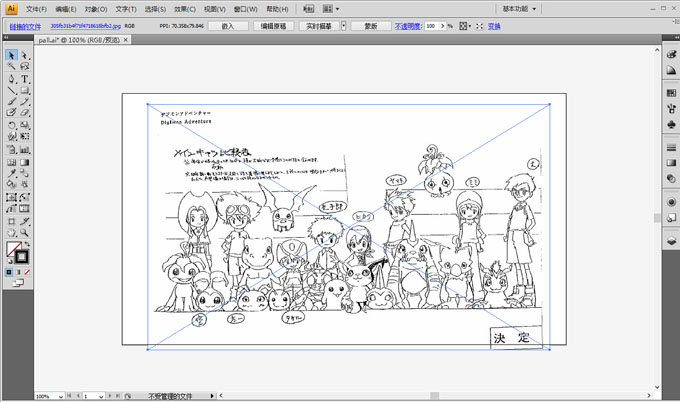Open the Appearance panel icon
The height and width of the screenshot is (402, 680).
click(x=671, y=202)
